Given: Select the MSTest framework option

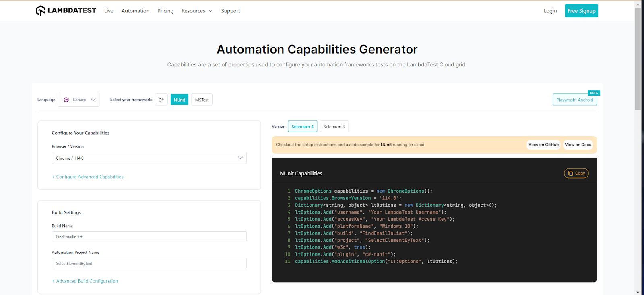Looking at the screenshot, I should click(x=202, y=100).
